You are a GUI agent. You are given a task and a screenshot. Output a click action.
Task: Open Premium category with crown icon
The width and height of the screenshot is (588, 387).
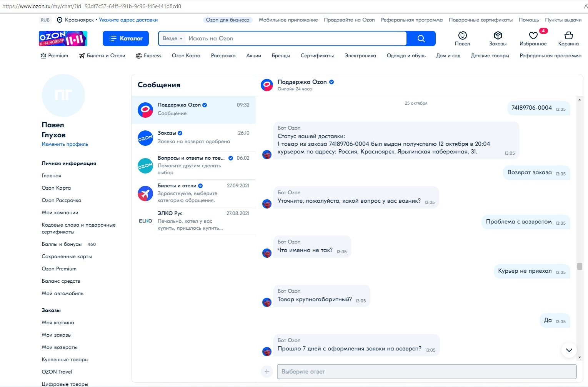54,56
